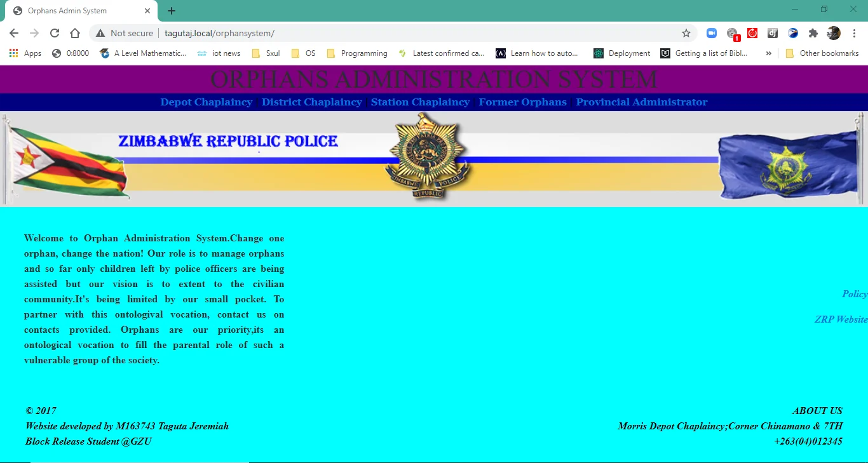Toggle the bookmark star for this page

[686, 33]
